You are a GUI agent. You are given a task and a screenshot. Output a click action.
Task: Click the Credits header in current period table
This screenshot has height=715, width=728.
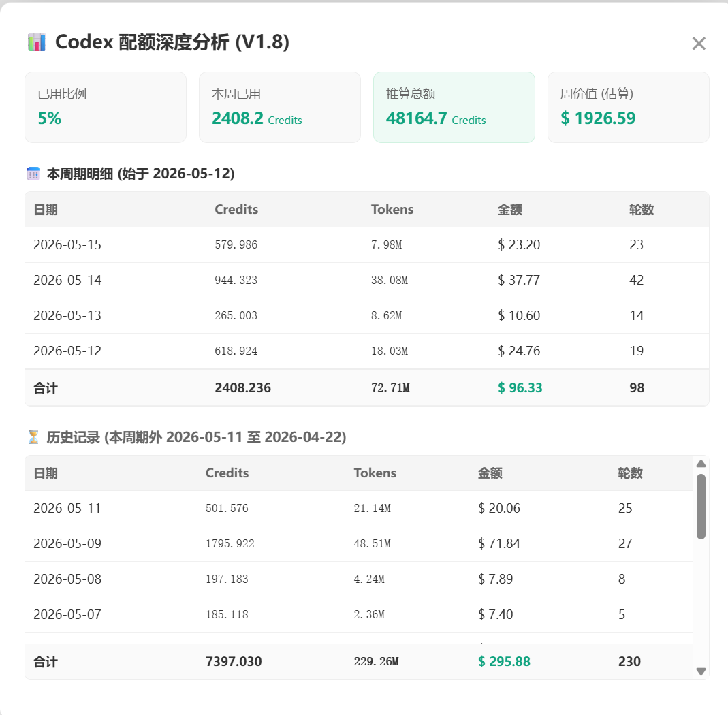coord(236,210)
